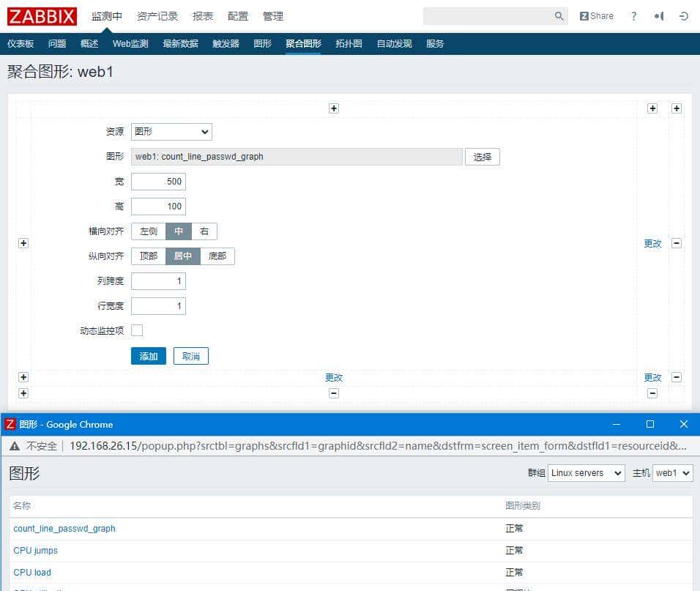
Task: Click the plus icon above the screen grid
Action: [334, 108]
